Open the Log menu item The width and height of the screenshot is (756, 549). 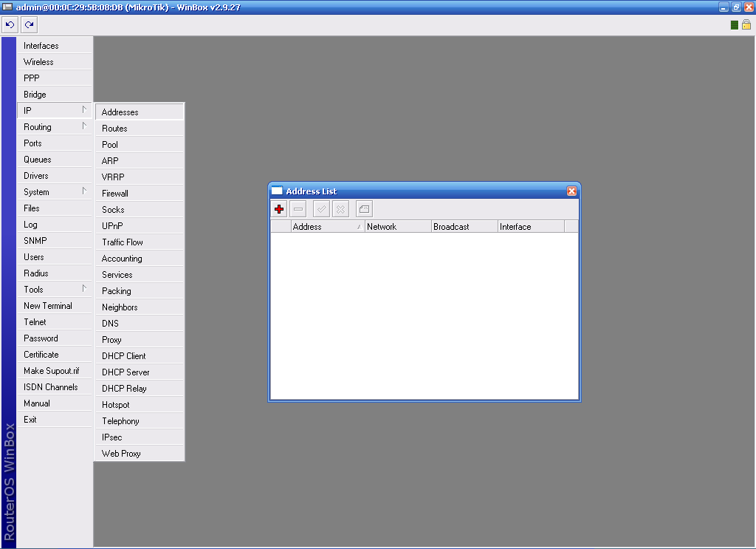coord(55,225)
